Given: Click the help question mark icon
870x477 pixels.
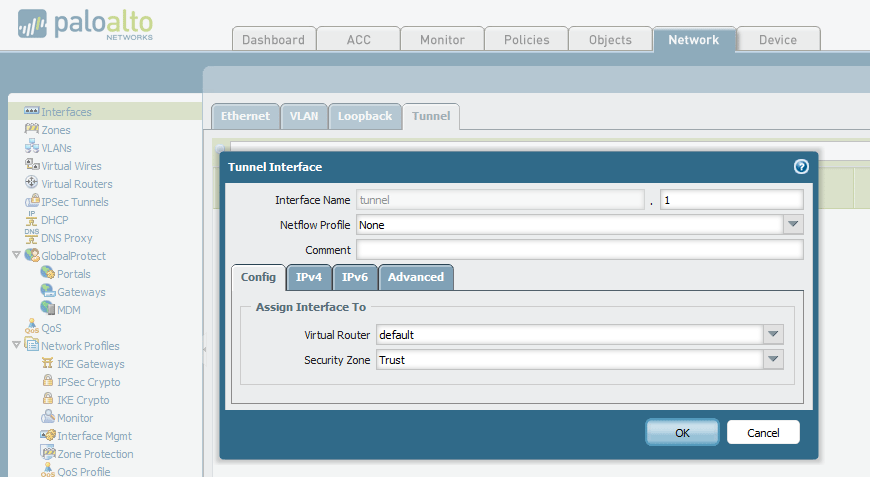Looking at the screenshot, I should [800, 167].
